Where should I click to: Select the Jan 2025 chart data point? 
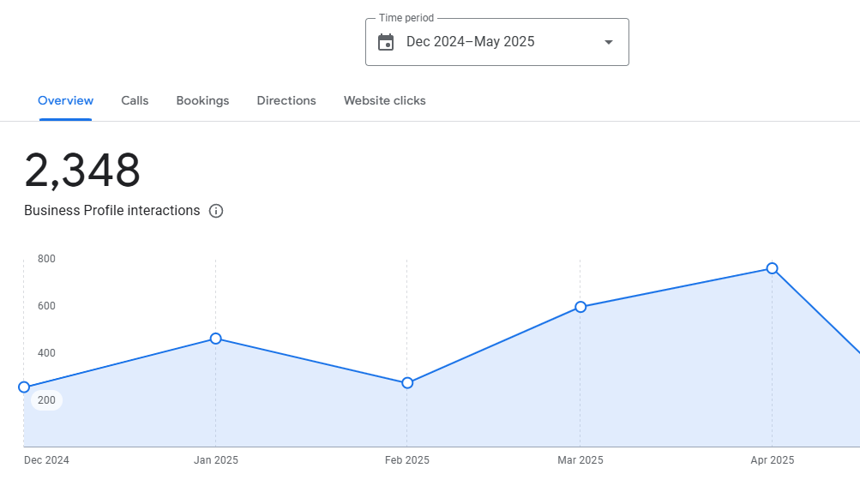215,339
